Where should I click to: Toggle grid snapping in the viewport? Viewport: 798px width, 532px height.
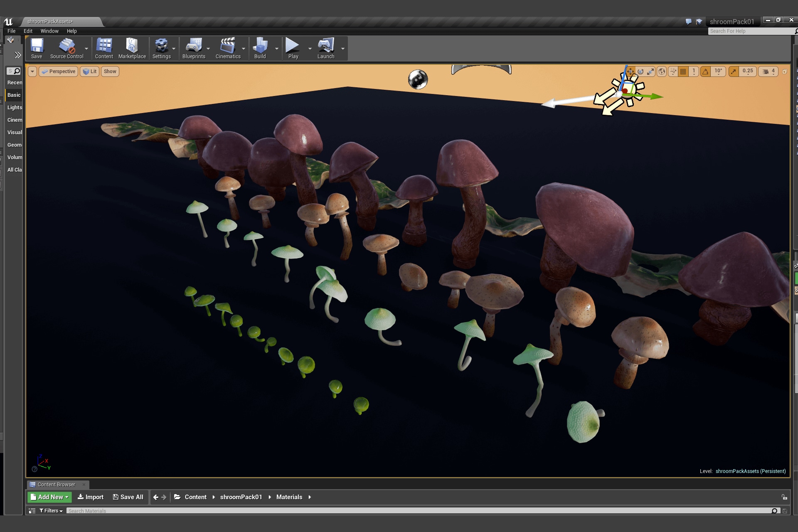(x=683, y=71)
